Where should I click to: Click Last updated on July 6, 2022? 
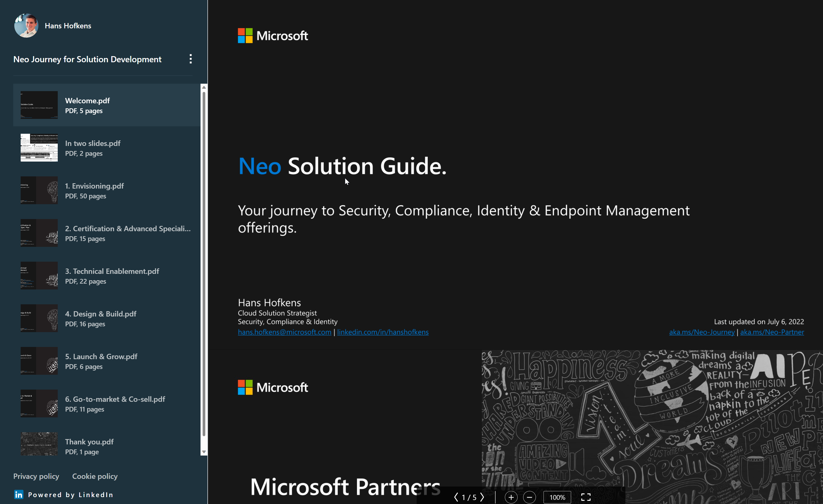(x=759, y=322)
